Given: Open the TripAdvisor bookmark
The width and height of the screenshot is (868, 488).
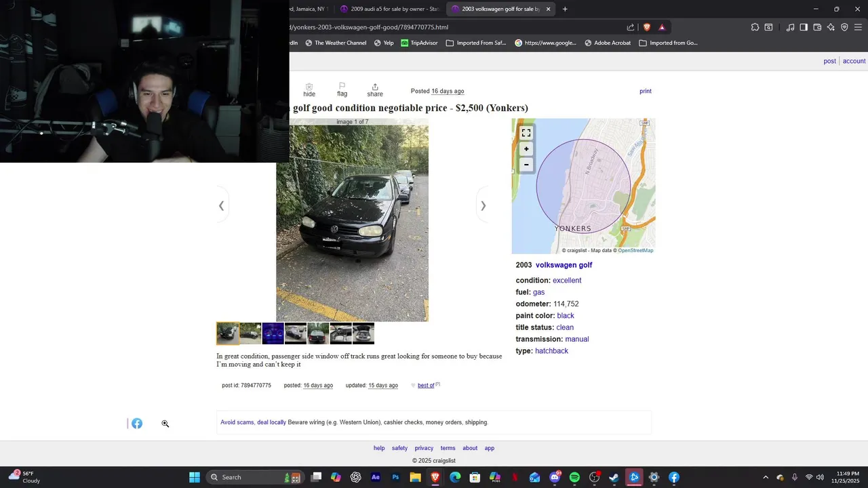Looking at the screenshot, I should pyautogui.click(x=419, y=43).
